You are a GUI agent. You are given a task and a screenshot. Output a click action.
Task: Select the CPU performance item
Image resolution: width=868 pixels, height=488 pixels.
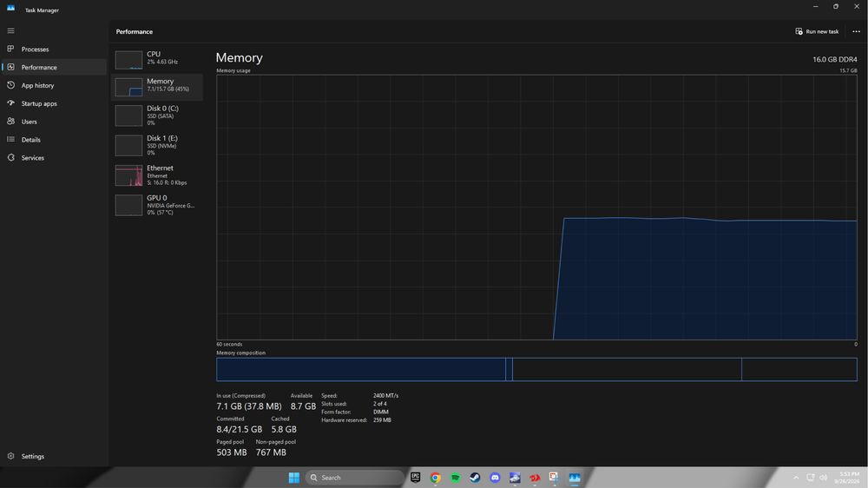click(157, 59)
